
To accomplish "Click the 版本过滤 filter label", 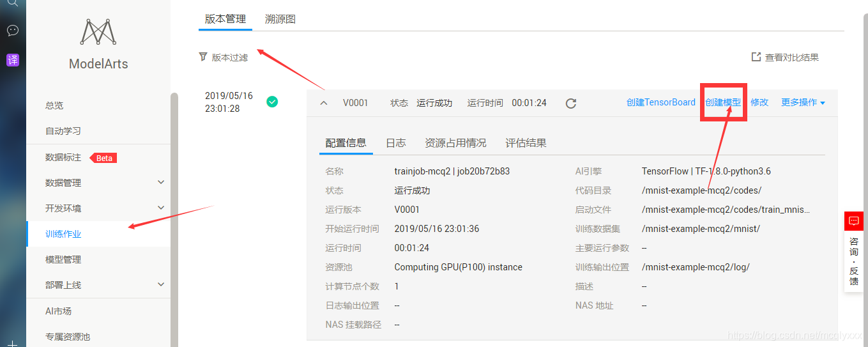I will [230, 58].
